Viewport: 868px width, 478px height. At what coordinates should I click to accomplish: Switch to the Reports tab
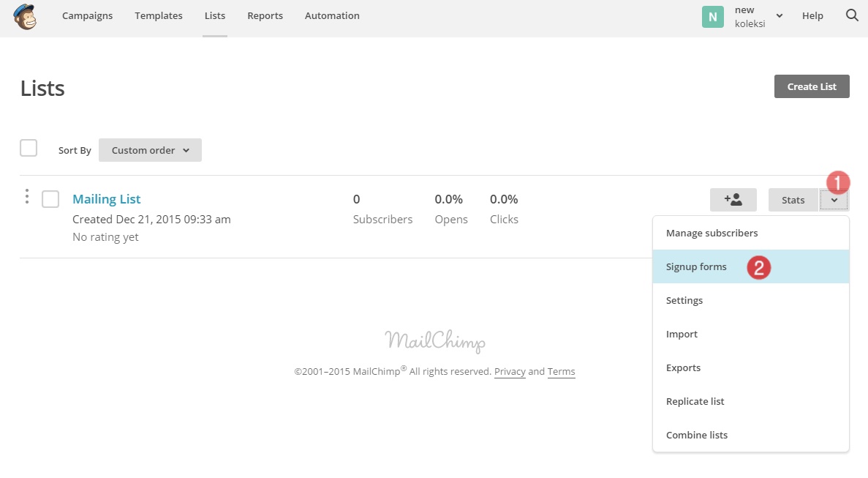pos(265,15)
